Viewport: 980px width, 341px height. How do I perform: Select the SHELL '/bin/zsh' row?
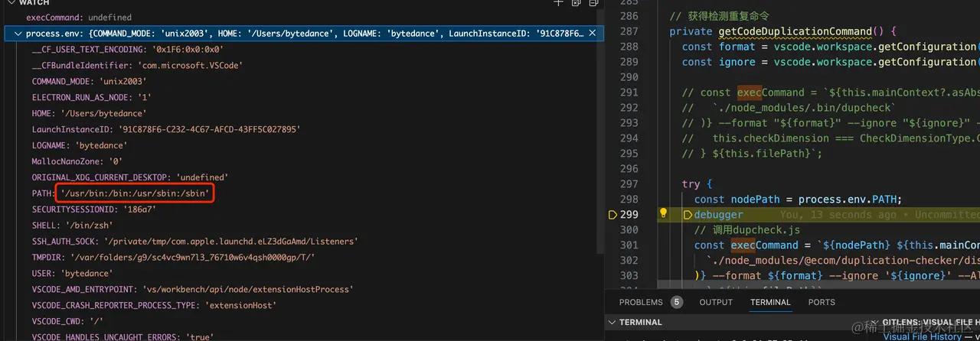[302, 226]
